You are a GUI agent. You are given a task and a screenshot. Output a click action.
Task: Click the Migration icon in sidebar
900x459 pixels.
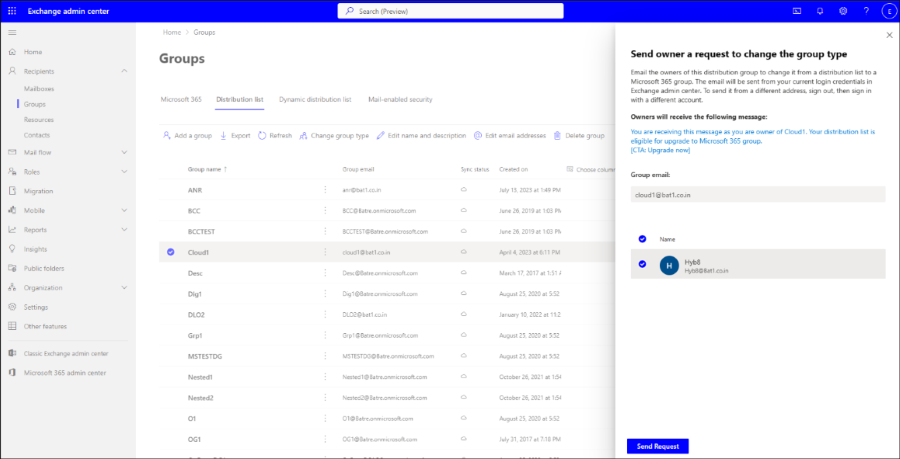(x=12, y=191)
